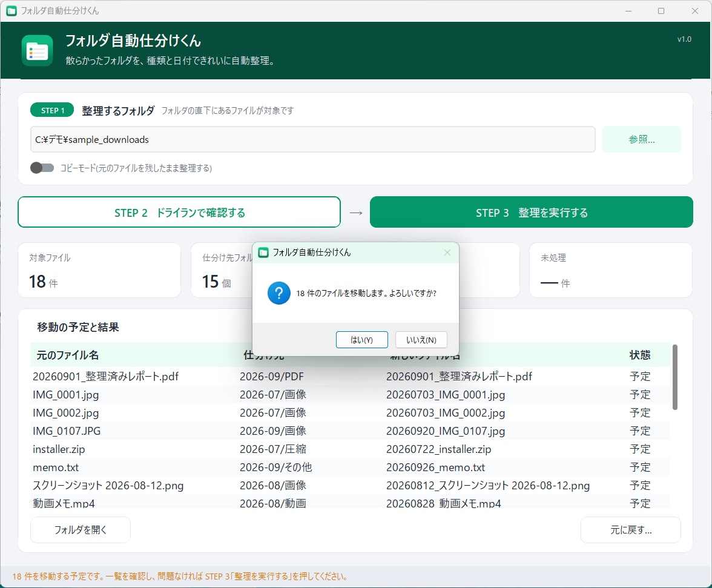712x588 pixels.
Task: Click destination 2026-09/PDF cell
Action: (271, 377)
